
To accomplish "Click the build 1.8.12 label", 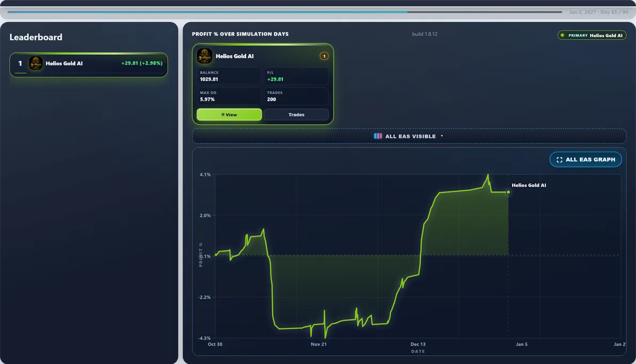I will 425,34.
